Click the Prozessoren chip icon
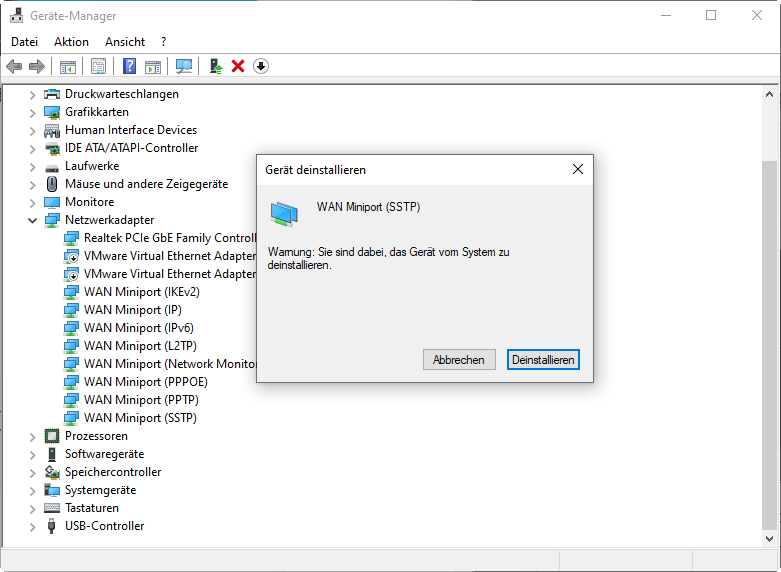781x572 pixels. (52, 436)
